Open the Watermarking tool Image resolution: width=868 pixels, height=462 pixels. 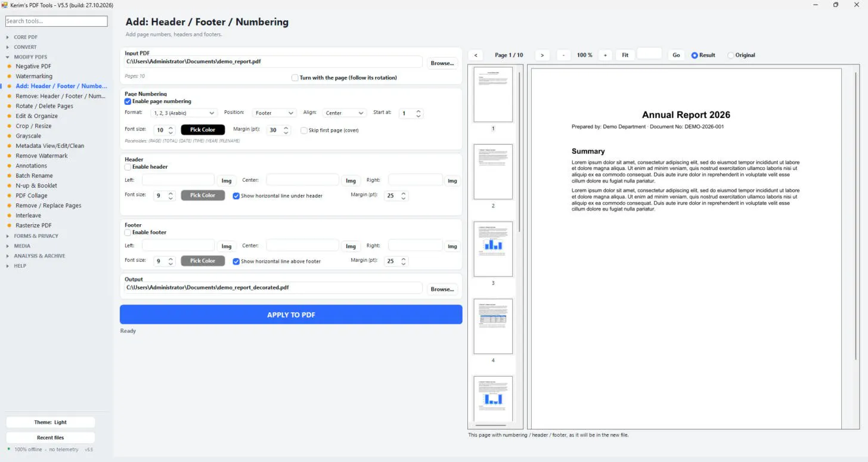click(x=34, y=76)
